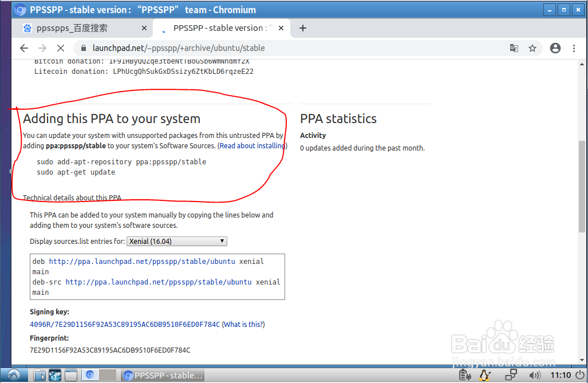View site security lock info

click(84, 48)
